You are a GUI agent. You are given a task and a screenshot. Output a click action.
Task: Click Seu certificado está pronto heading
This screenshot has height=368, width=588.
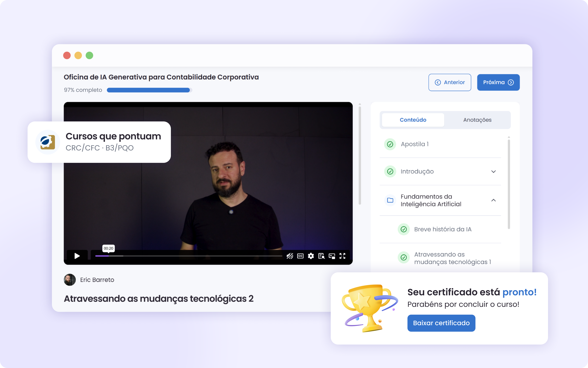click(x=472, y=292)
